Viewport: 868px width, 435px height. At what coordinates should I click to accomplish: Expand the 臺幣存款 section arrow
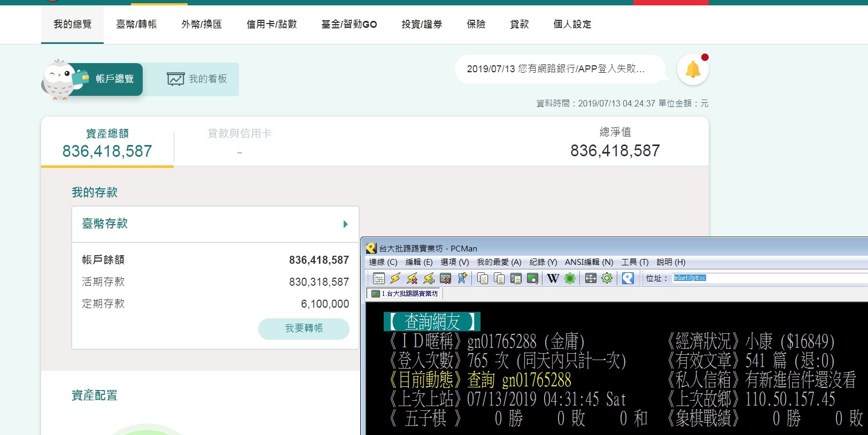pyautogui.click(x=345, y=224)
